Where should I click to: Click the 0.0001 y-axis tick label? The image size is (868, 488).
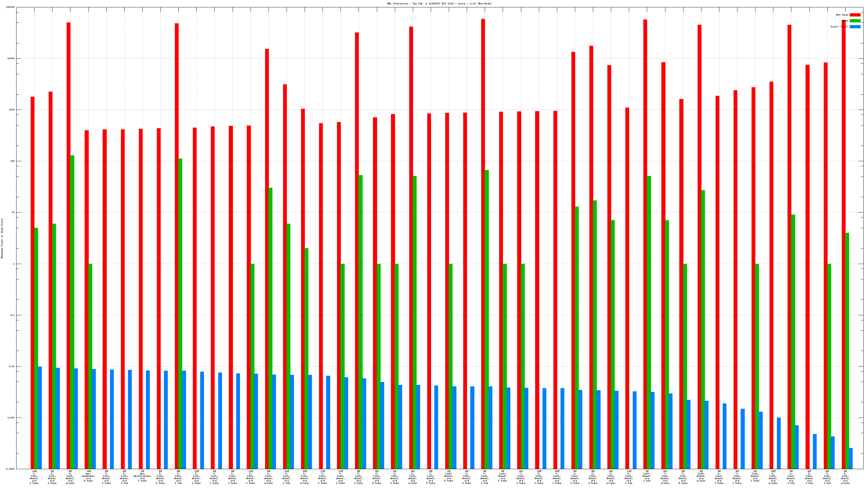coord(10,469)
